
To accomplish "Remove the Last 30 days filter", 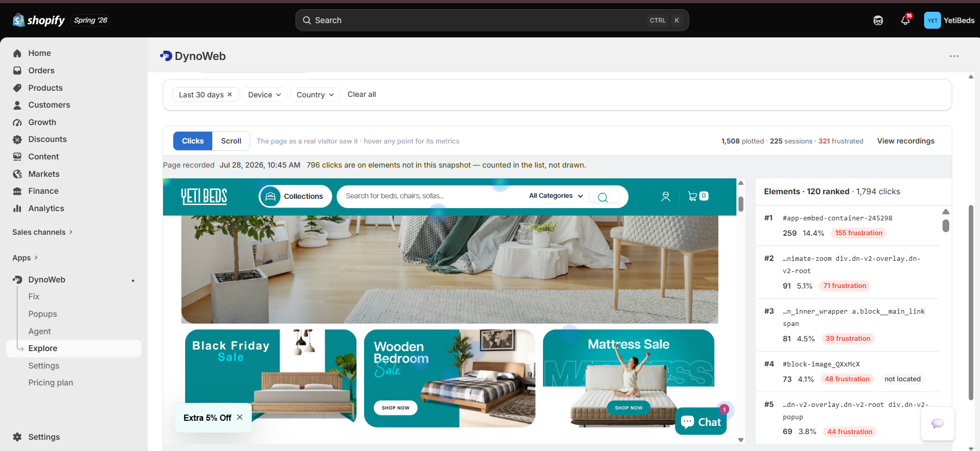I will 230,94.
